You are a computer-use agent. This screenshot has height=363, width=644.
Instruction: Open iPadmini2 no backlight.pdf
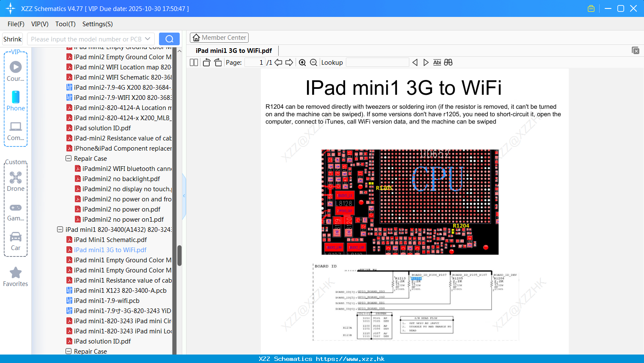point(121,179)
